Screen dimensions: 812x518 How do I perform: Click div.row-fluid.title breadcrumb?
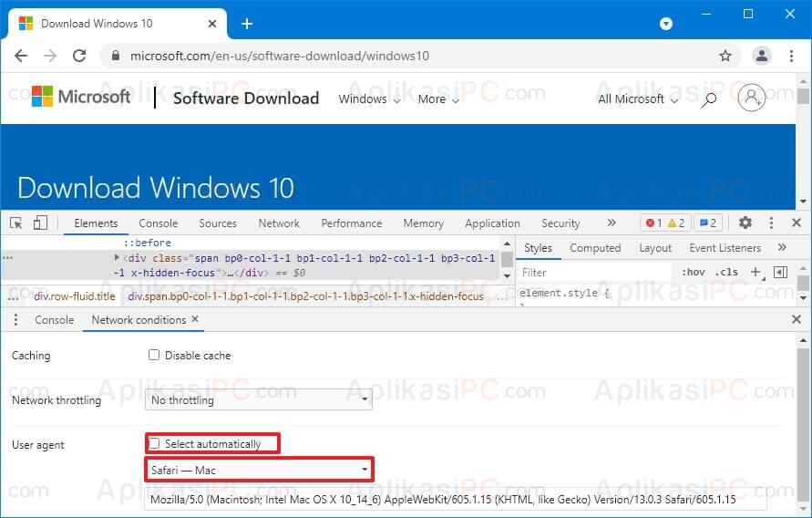(x=75, y=296)
